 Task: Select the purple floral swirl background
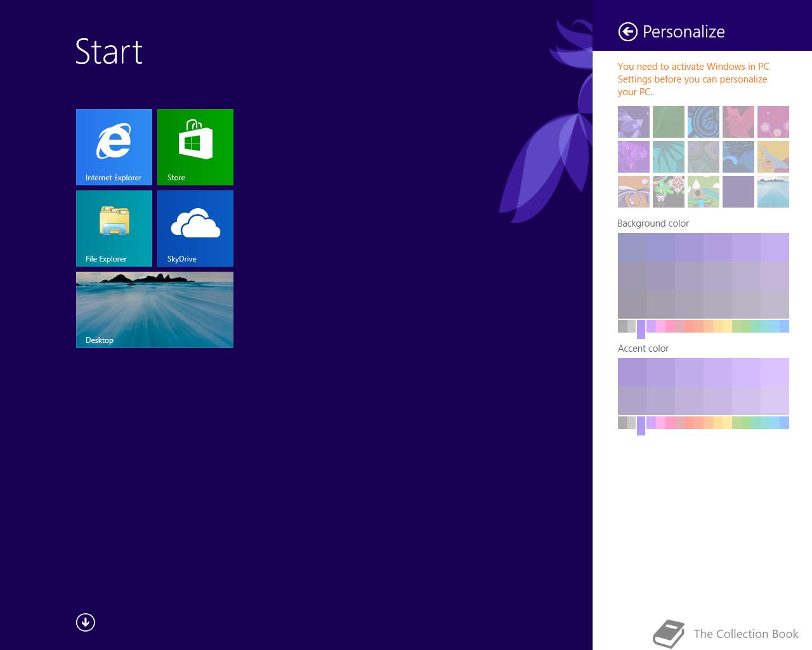click(634, 157)
